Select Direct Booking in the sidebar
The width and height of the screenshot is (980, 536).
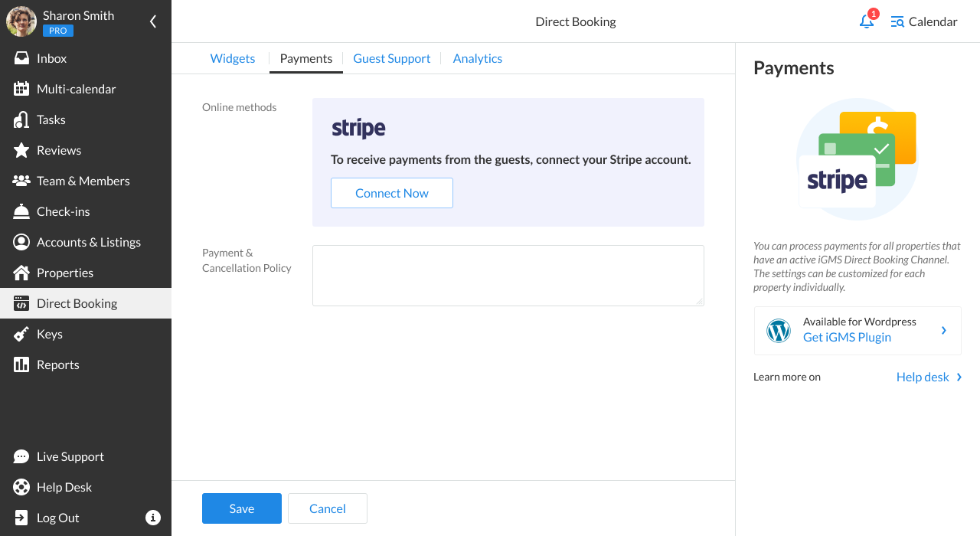[x=86, y=303]
